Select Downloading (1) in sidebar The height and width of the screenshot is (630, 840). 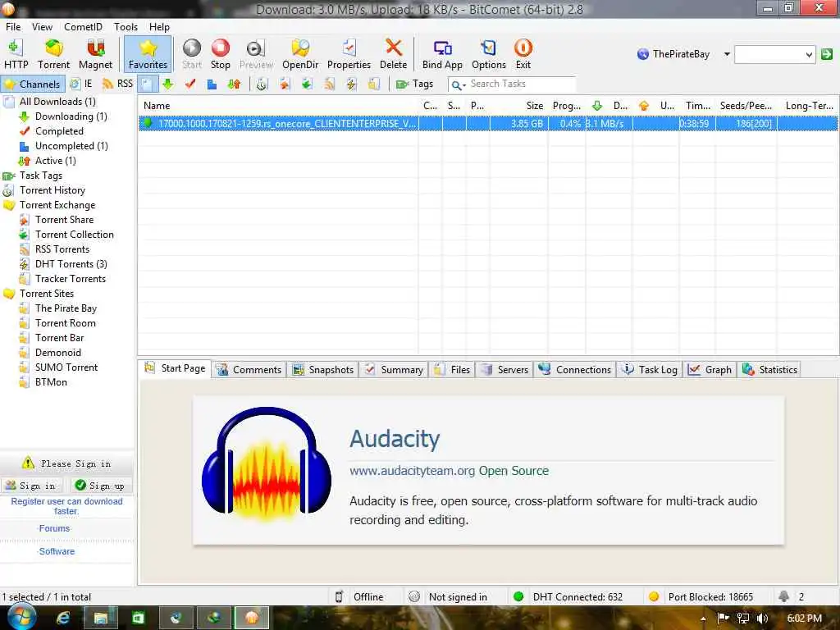pos(71,116)
